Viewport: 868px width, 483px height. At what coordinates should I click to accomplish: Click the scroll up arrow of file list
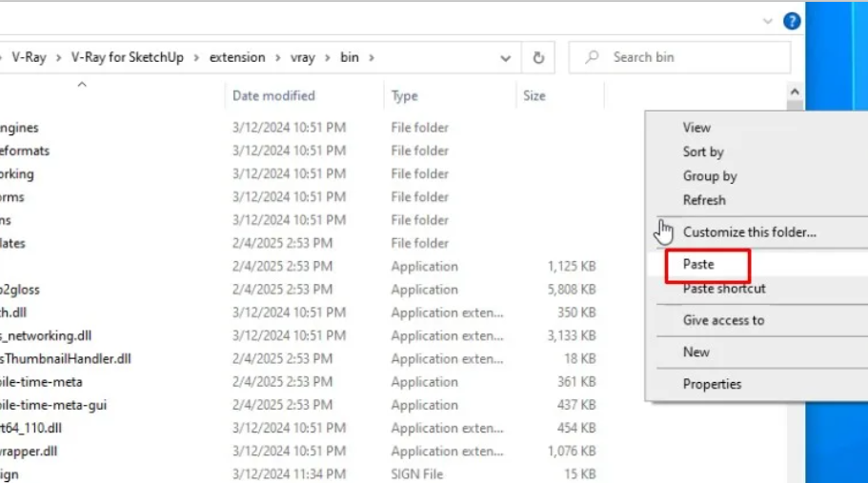(795, 92)
